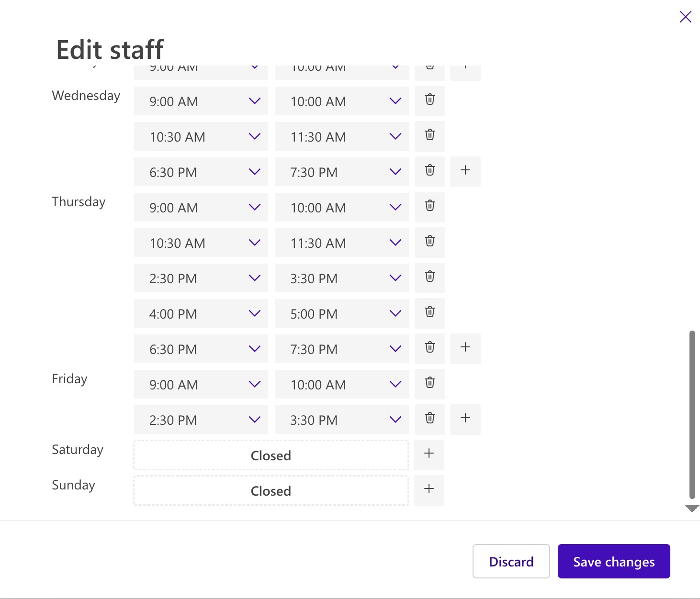Open Wednesday 11:30 AM end time dropdown
The height and width of the screenshot is (599, 700).
coord(342,136)
